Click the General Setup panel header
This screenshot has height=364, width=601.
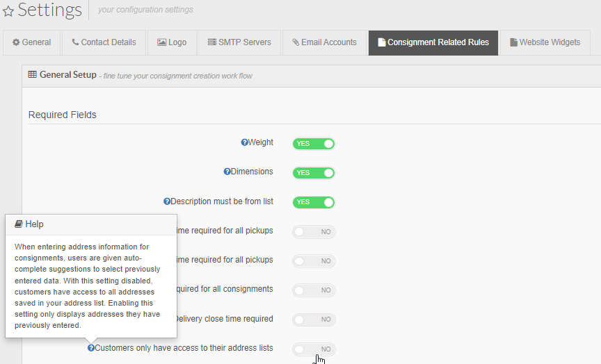311,76
